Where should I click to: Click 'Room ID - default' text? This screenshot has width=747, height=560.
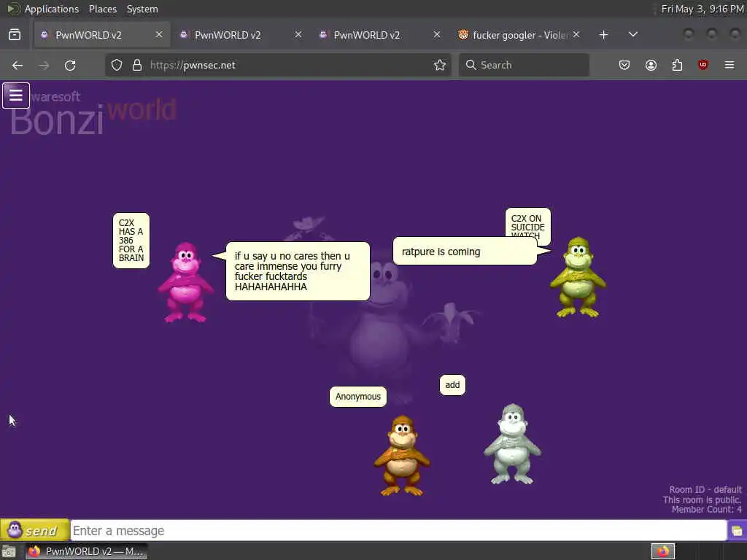(705, 489)
